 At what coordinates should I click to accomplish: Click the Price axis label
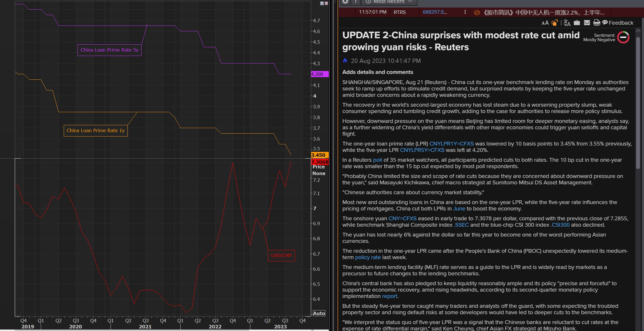318,167
